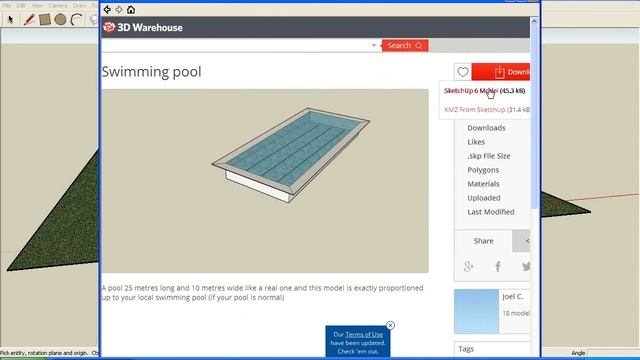Go back with the browser back arrow
Screen dimensions: 640x360
pyautogui.click(x=107, y=9)
